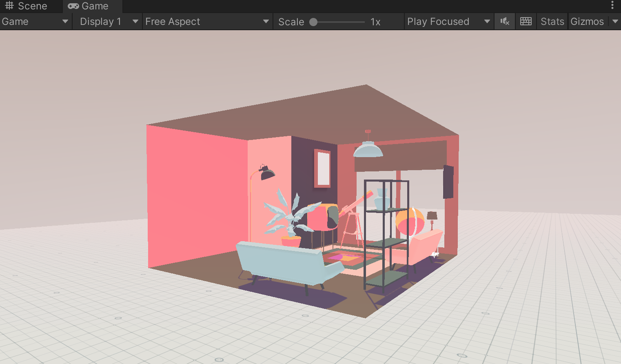This screenshot has height=364, width=621.
Task: Toggle the Gizmos button
Action: [x=587, y=22]
